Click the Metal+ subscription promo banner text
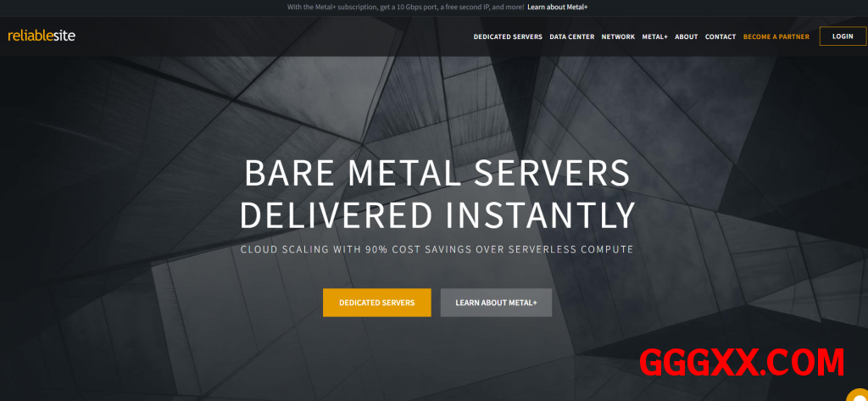This screenshot has width=868, height=401. [x=404, y=7]
